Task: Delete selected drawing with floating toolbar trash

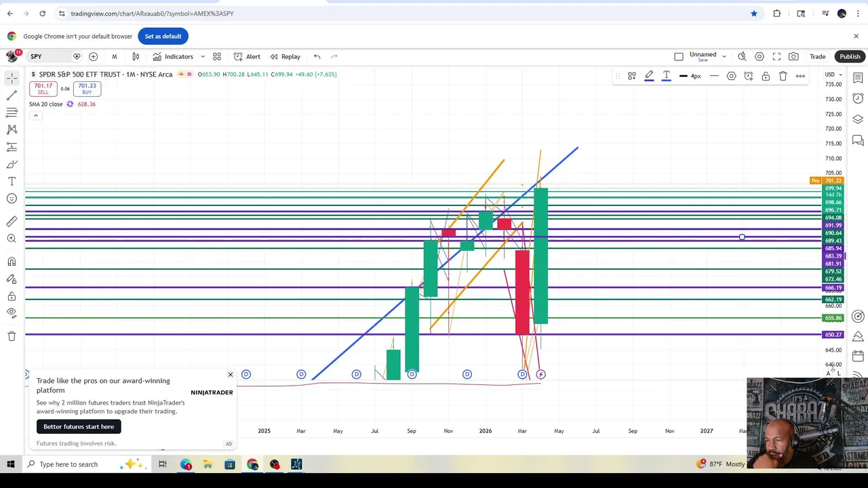Action: click(x=783, y=76)
